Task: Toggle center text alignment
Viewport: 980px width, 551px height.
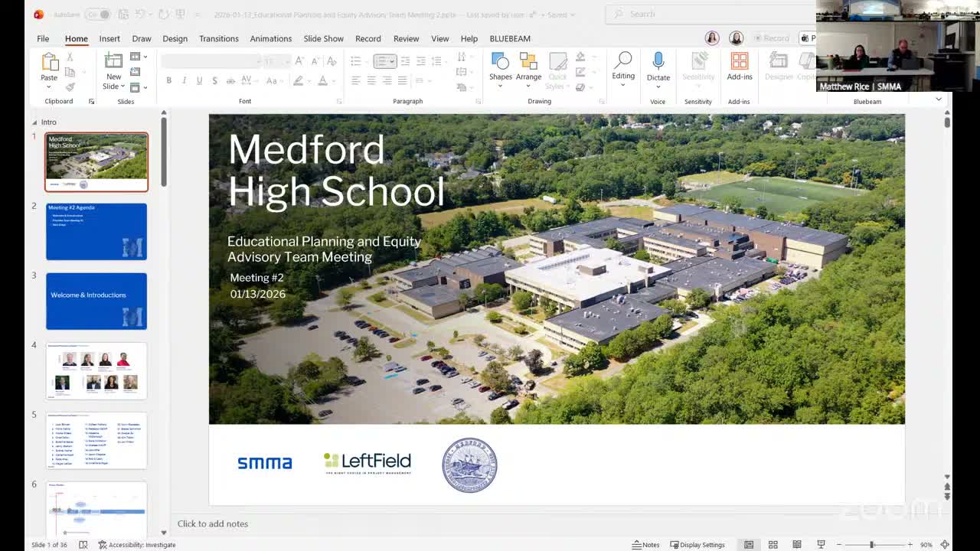Action: 371,80
